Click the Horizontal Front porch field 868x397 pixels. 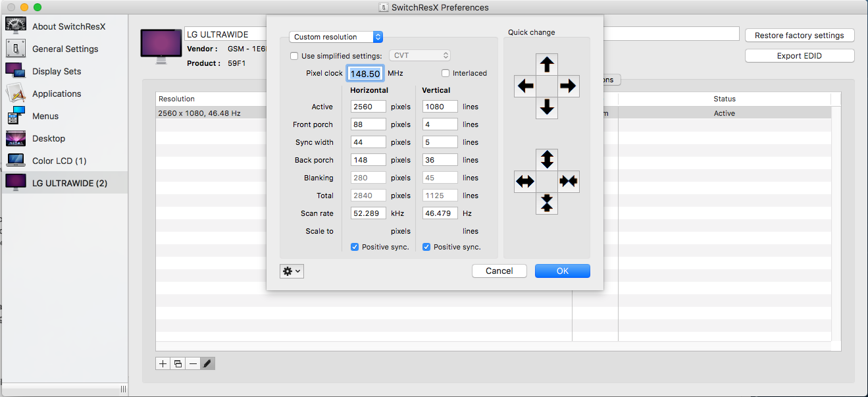click(368, 124)
